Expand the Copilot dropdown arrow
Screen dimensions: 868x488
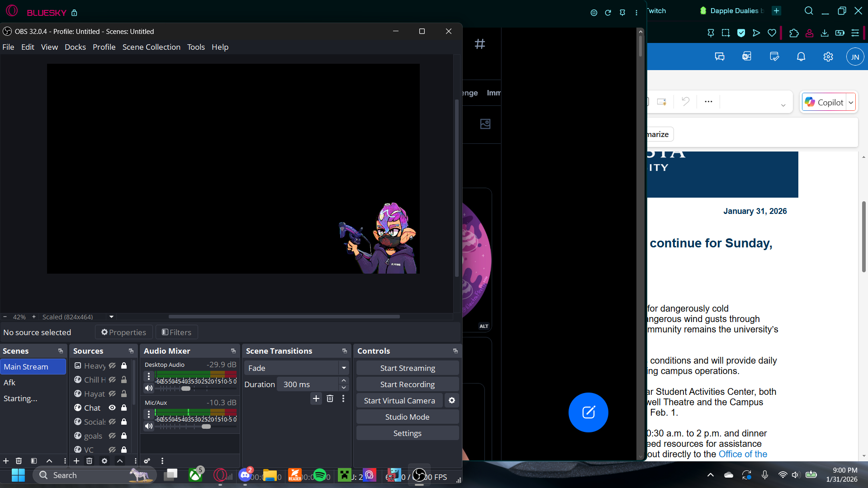pos(851,103)
